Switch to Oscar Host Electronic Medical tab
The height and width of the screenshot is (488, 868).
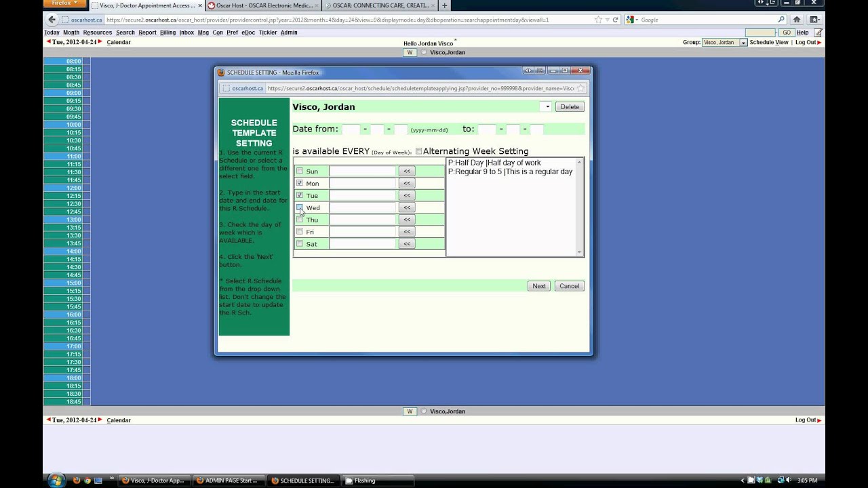(263, 5)
